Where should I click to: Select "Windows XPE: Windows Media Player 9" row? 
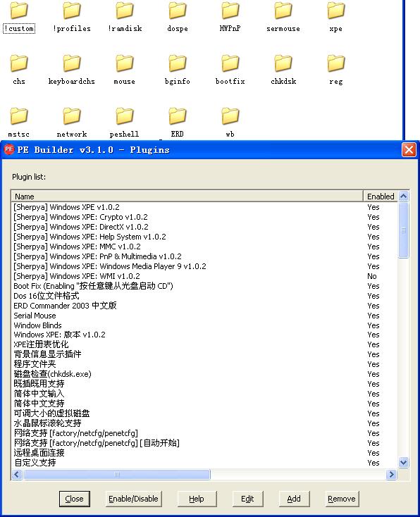click(204, 266)
